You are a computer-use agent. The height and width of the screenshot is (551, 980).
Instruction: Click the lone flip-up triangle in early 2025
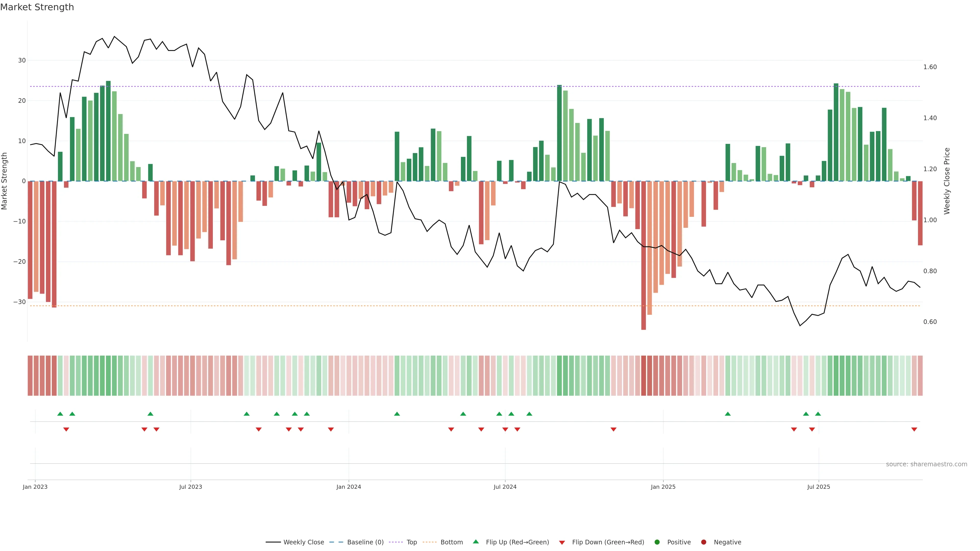click(728, 414)
